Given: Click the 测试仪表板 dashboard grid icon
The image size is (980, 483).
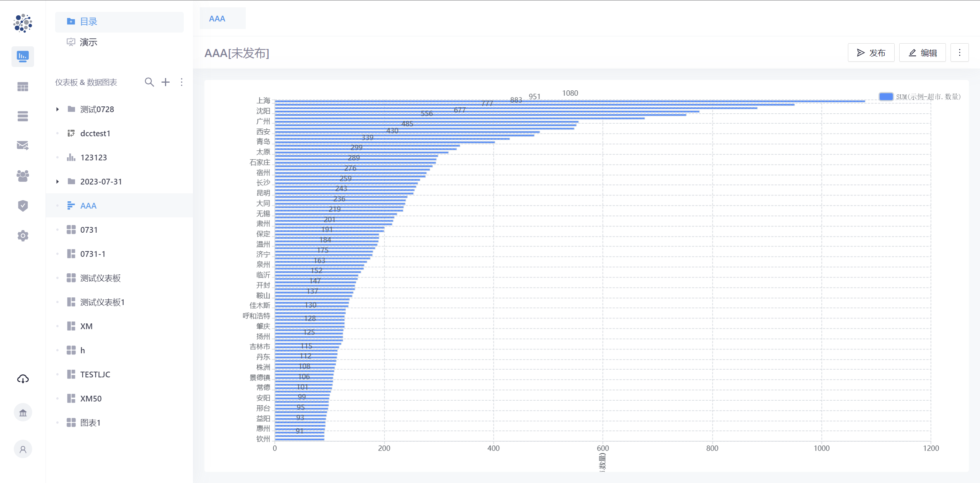Looking at the screenshot, I should [71, 278].
